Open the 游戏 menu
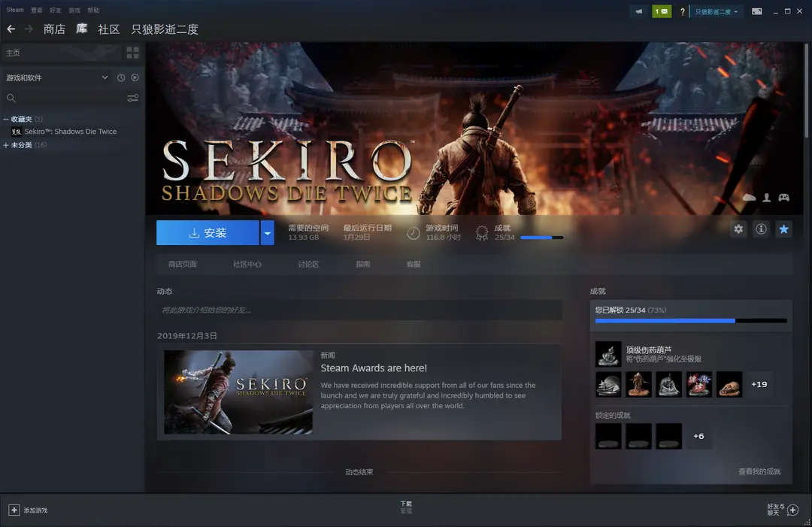The width and height of the screenshot is (812, 527). pos(74,10)
